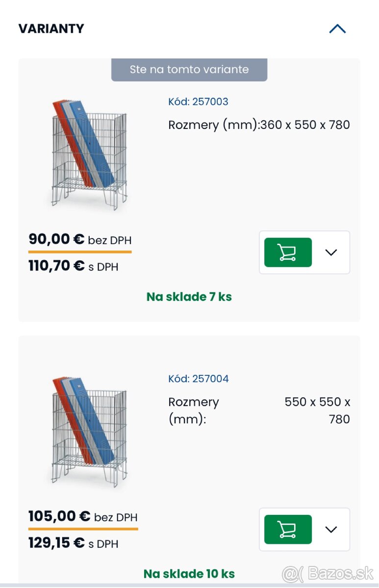Image resolution: width=379 pixels, height=588 pixels.
Task: Collapse the VARIANTY section with the chevron
Action: point(337,29)
